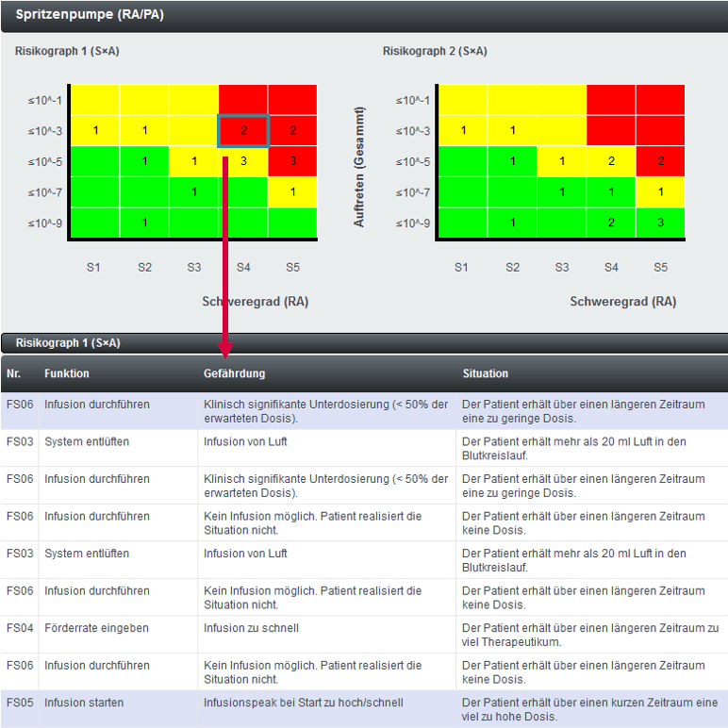
Task: Select Risikograph 2 cell S4 at ≤10^-9
Action: pyautogui.click(x=611, y=223)
